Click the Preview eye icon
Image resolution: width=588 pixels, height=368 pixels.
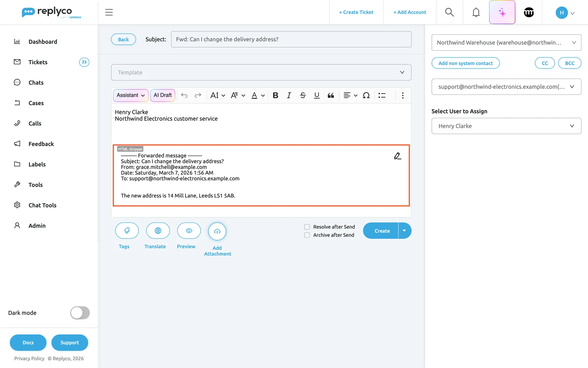189,231
